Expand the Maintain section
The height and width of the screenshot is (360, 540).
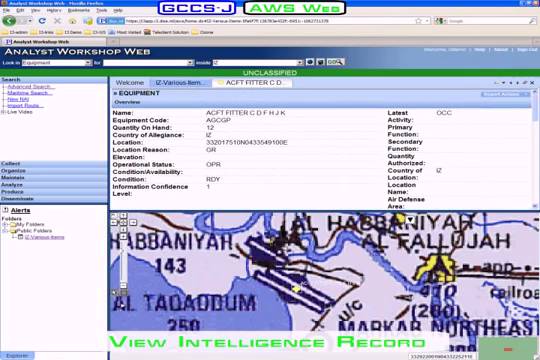pyautogui.click(x=54, y=178)
